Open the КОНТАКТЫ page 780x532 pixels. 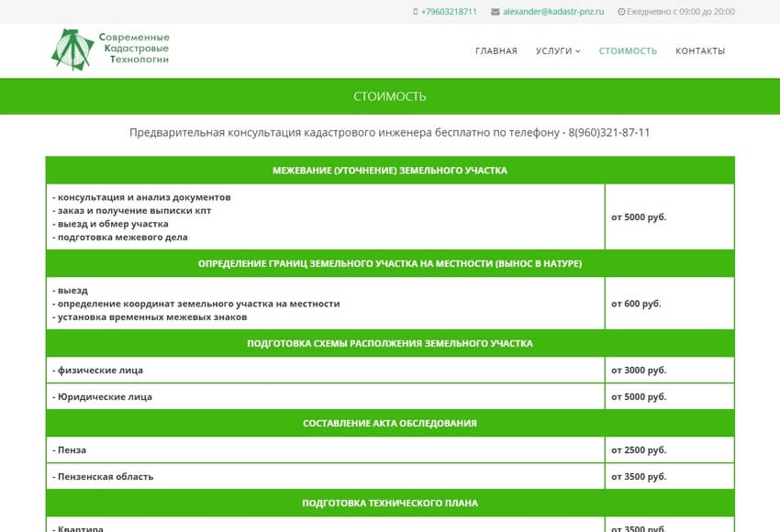tap(700, 51)
